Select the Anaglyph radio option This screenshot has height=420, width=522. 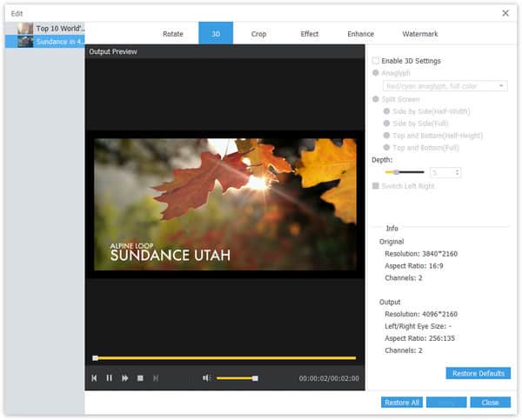[376, 73]
